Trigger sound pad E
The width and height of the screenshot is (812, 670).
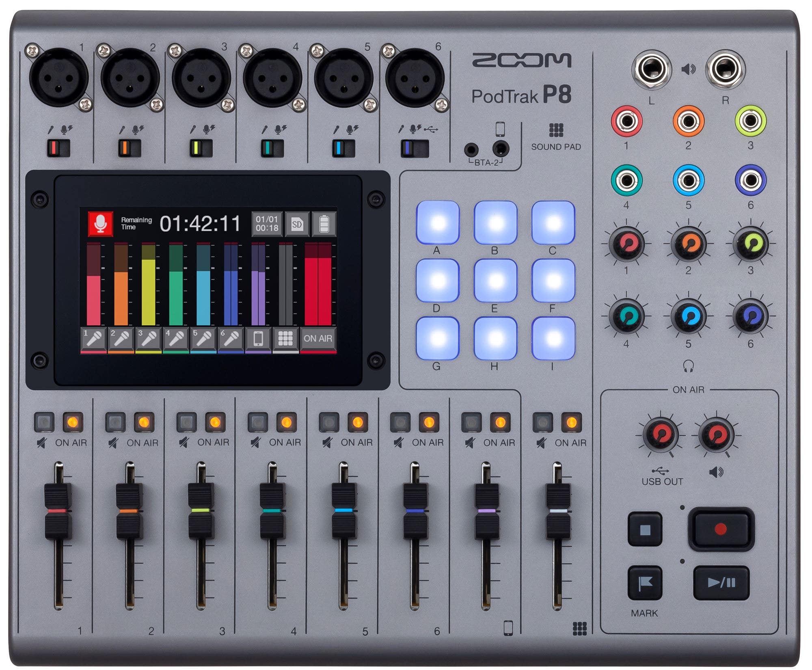tap(495, 281)
